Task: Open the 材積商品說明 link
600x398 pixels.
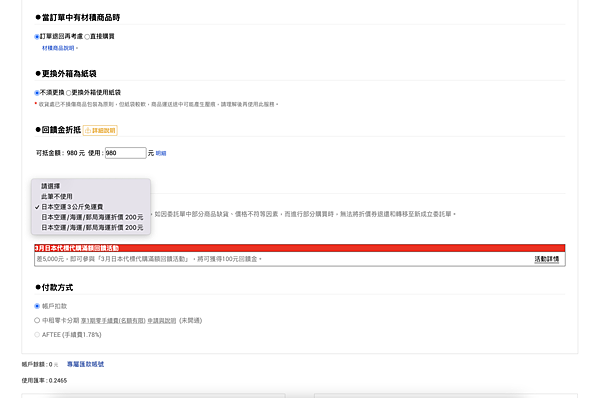Action: point(58,48)
